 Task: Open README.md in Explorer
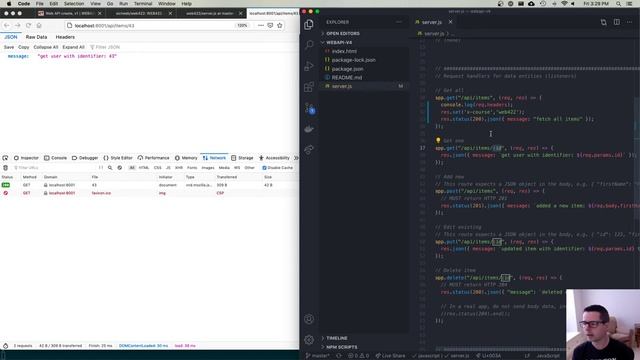pos(363,78)
